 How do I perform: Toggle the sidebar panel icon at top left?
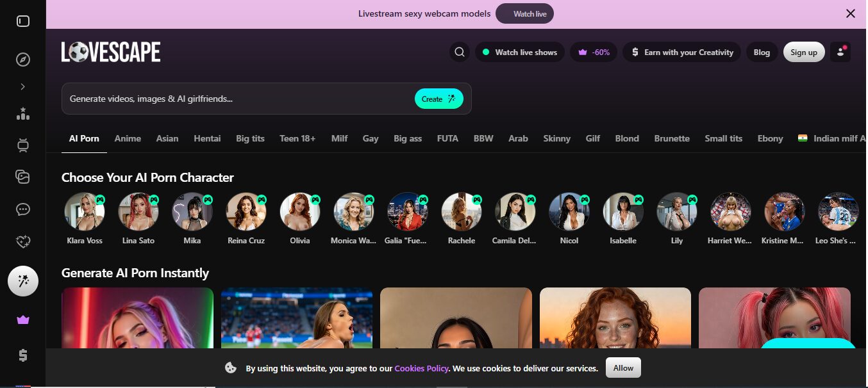click(23, 21)
